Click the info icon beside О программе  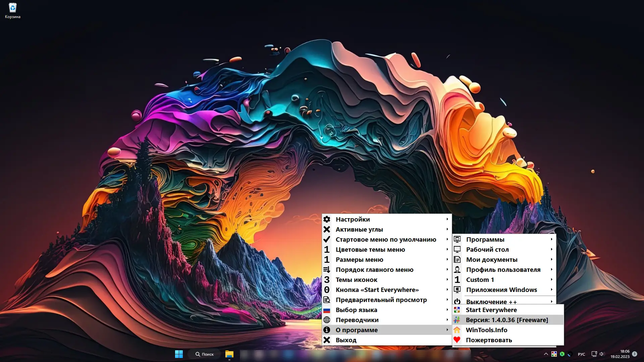327,330
